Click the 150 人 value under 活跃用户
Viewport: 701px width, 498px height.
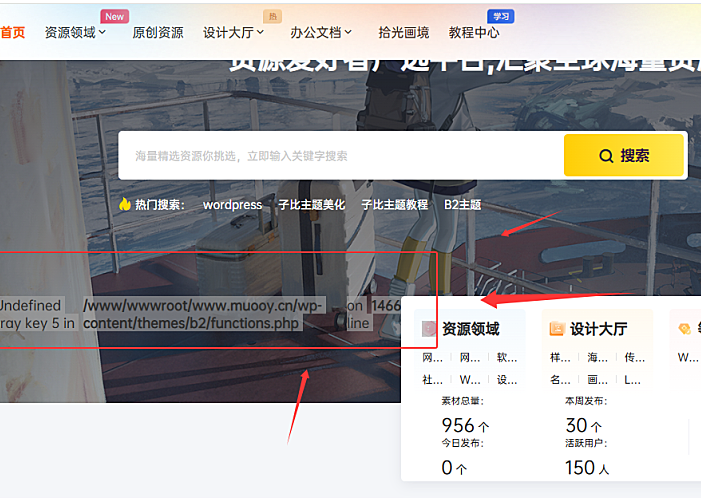coord(587,468)
